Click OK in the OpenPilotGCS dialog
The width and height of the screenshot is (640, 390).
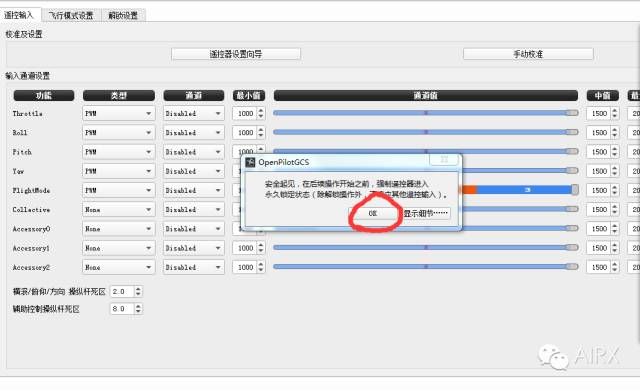click(373, 213)
